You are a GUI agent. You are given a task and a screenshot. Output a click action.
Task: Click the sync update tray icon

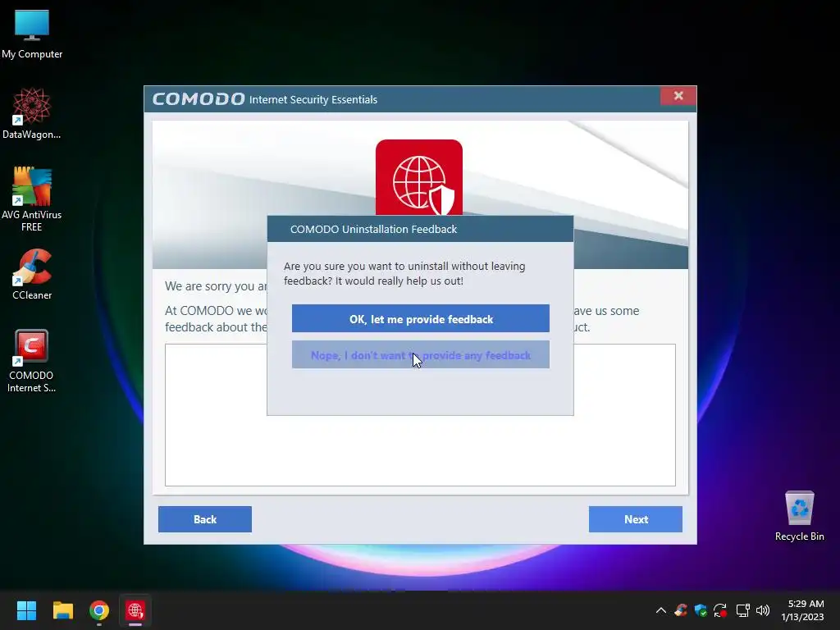tap(720, 610)
